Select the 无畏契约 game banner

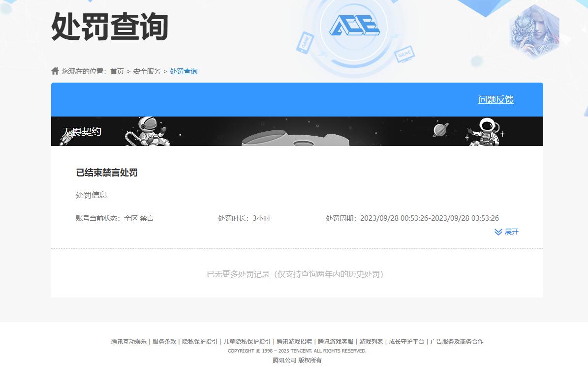click(x=297, y=131)
